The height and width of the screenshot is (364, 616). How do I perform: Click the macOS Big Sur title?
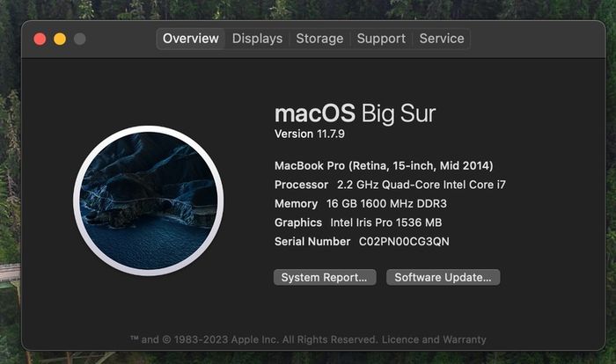click(356, 114)
